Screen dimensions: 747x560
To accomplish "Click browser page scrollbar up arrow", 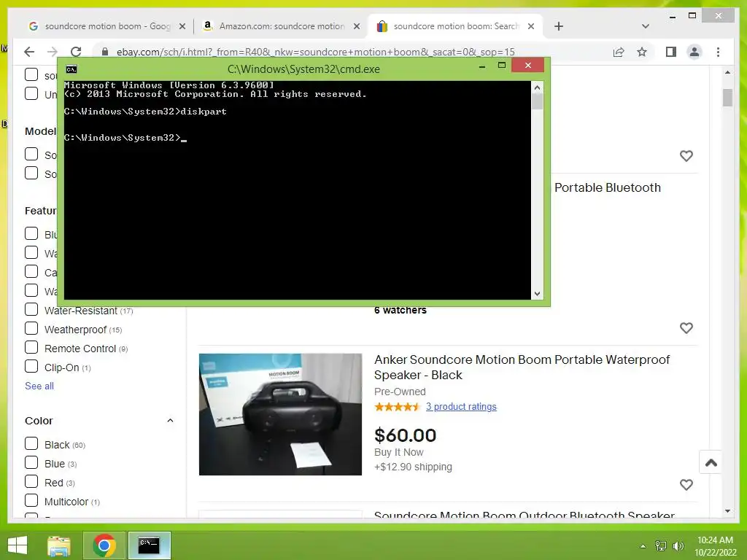I will pos(727,72).
